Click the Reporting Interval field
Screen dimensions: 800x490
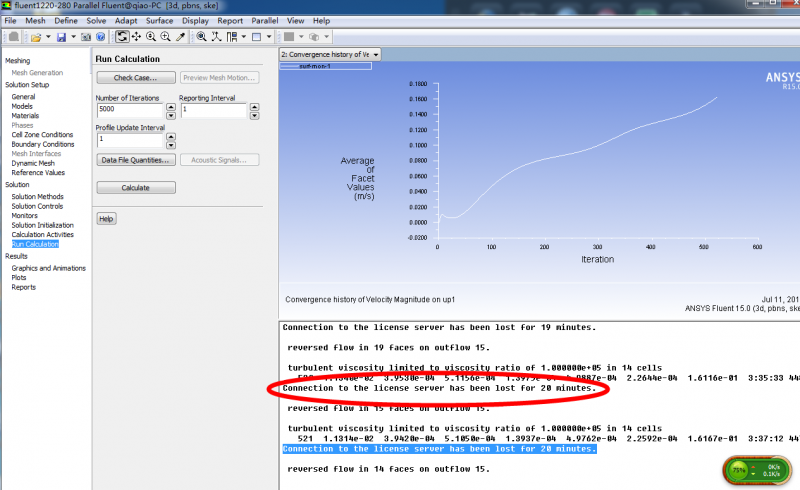coord(214,110)
